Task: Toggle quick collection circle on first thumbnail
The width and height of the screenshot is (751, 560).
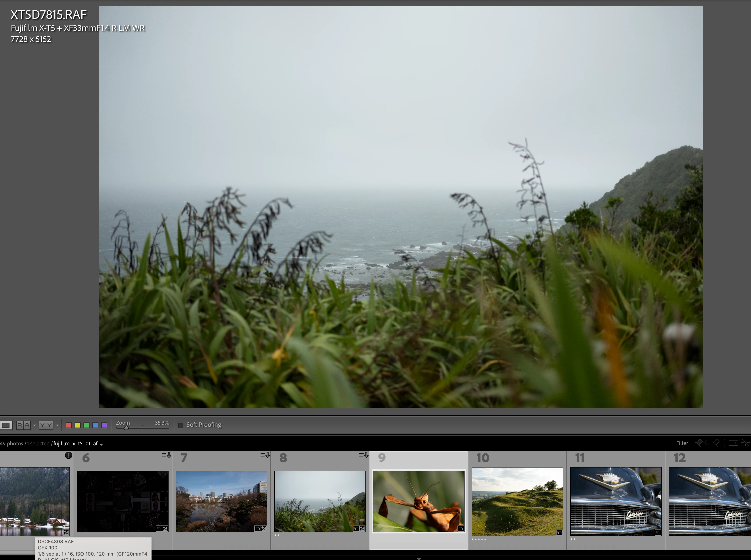Action: (x=65, y=471)
